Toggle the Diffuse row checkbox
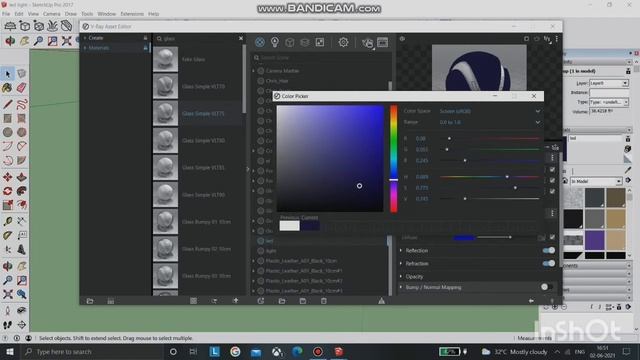 552,237
